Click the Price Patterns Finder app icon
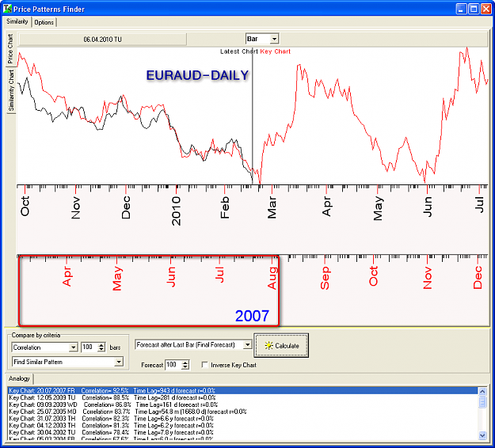Image resolution: width=495 pixels, height=448 pixels. pos(7,9)
